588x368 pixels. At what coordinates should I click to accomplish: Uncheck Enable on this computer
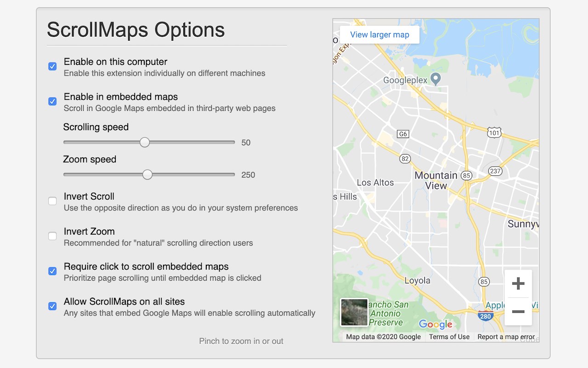point(52,66)
